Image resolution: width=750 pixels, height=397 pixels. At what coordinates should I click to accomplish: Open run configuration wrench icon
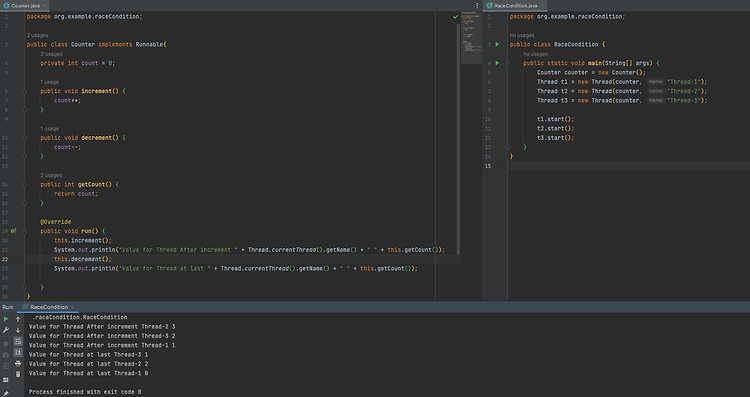(6, 330)
